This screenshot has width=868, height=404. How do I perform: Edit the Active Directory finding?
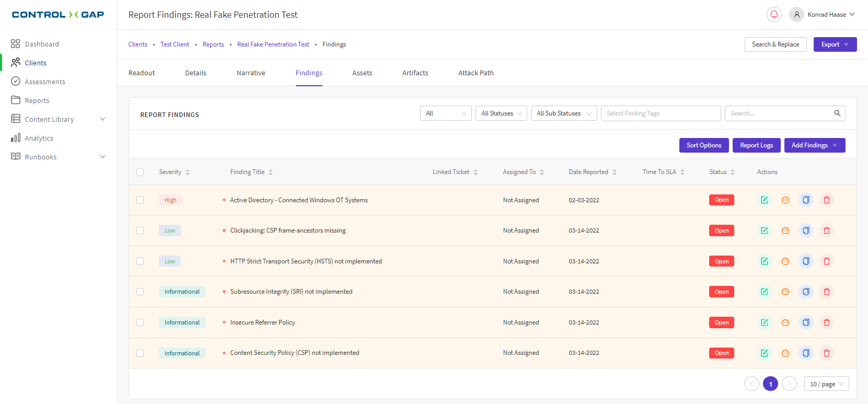[764, 200]
